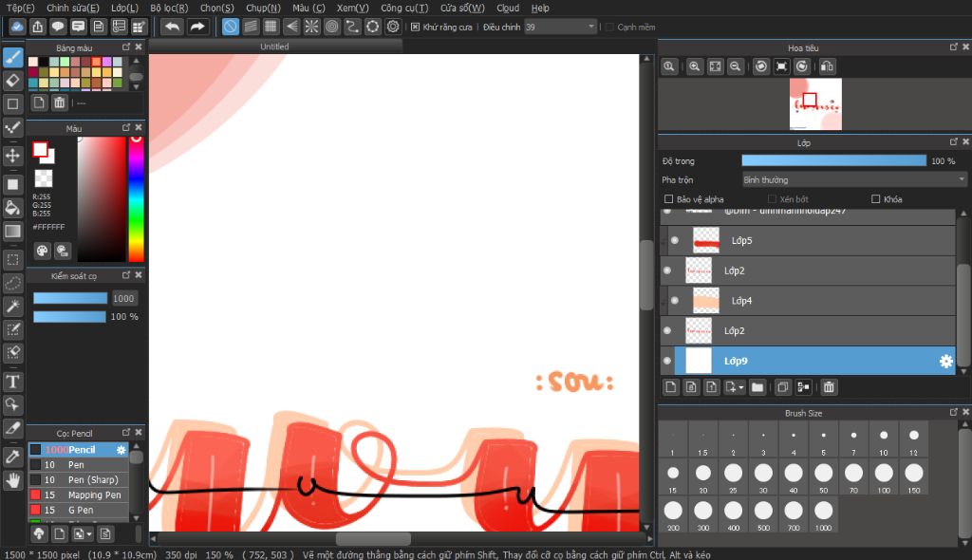Toggle Khử răng cưa checkbox

point(416,27)
